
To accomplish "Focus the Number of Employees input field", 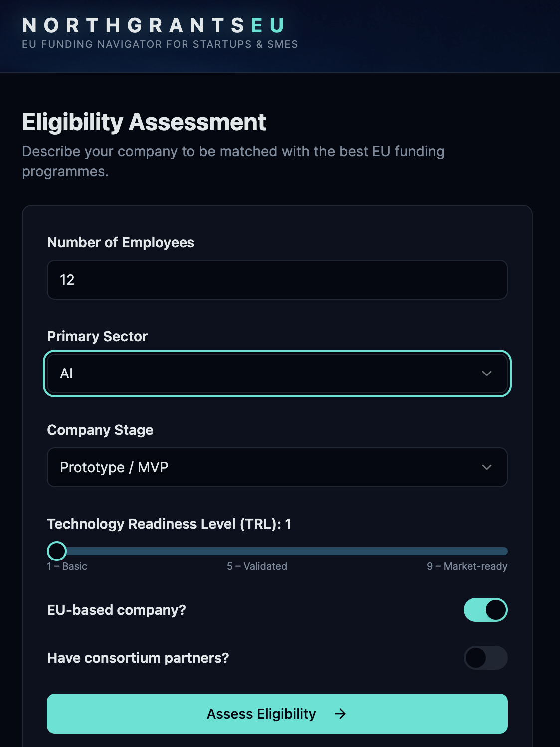I will (277, 280).
